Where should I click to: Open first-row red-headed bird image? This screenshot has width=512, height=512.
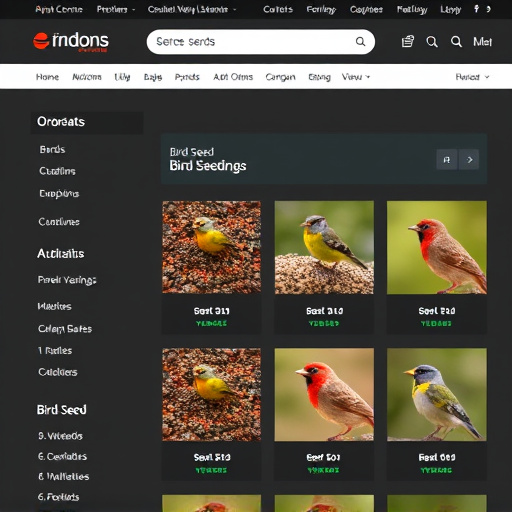pyautogui.click(x=437, y=247)
